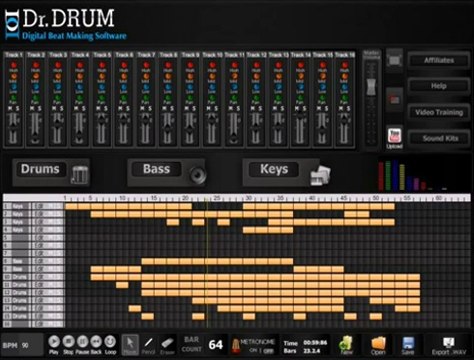
Task: Click the Bar Count value 64
Action: click(x=215, y=345)
